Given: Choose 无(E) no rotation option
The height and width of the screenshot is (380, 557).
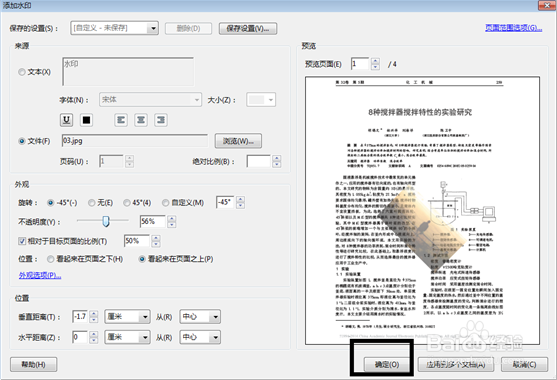Looking at the screenshot, I should pyautogui.click(x=91, y=203).
